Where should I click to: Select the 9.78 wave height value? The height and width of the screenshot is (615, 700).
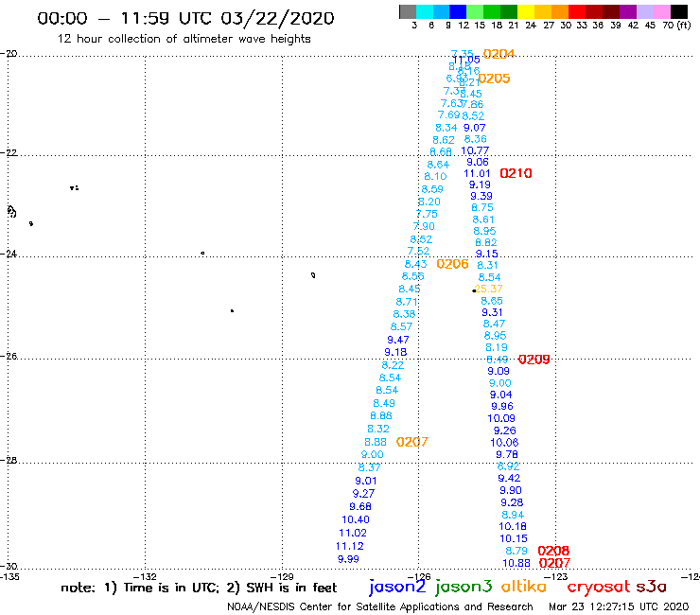pyautogui.click(x=507, y=454)
